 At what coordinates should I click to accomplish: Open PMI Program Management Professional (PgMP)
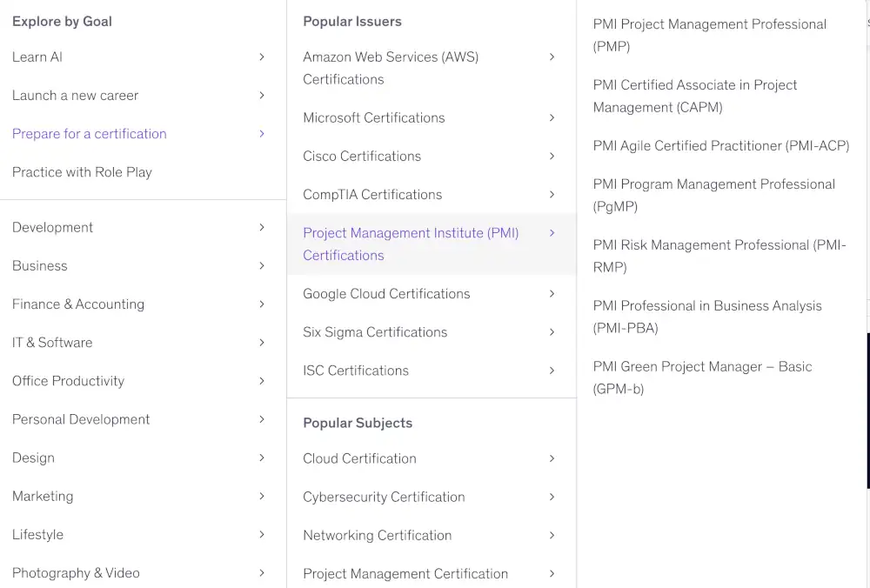pos(713,195)
